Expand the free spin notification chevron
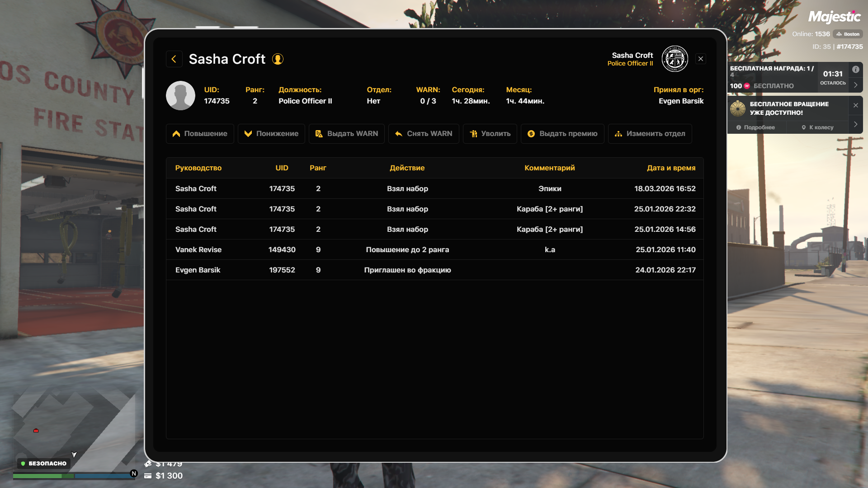Viewport: 868px width, 488px height. click(x=855, y=124)
